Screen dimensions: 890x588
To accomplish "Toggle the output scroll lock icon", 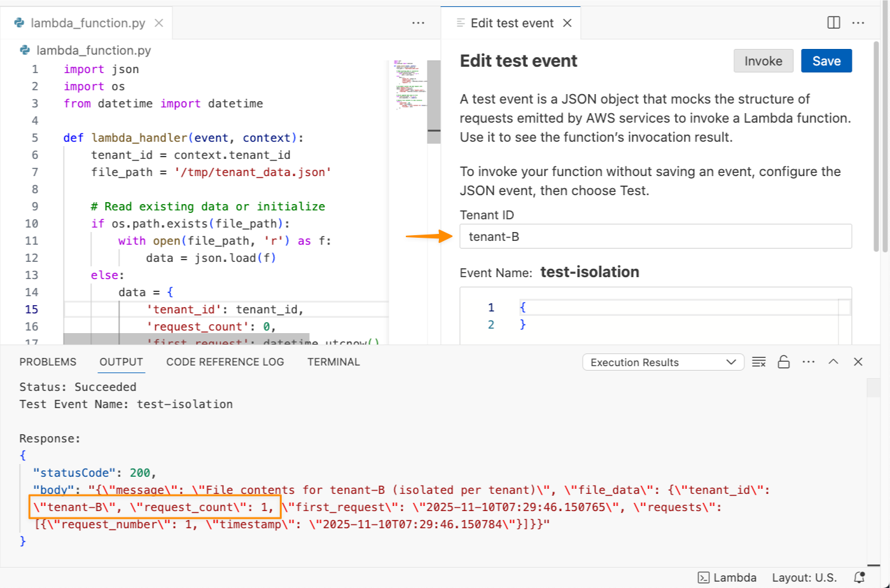I will [784, 362].
